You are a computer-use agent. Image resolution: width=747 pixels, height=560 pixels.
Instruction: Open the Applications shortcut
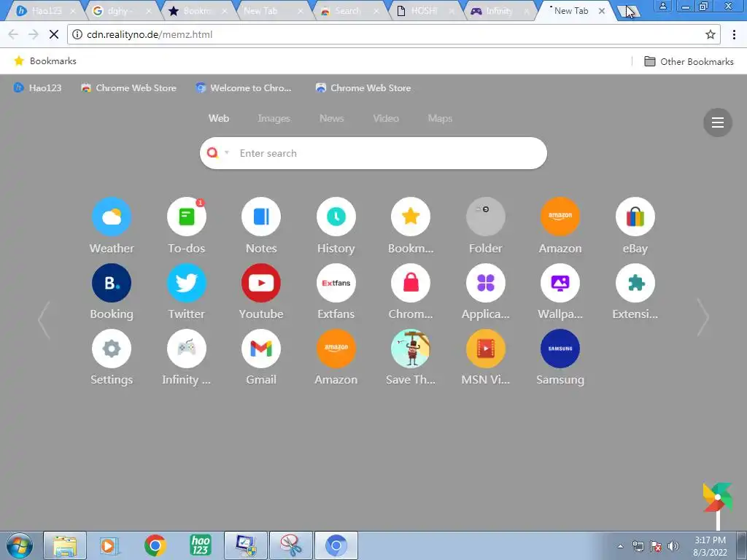tap(485, 283)
